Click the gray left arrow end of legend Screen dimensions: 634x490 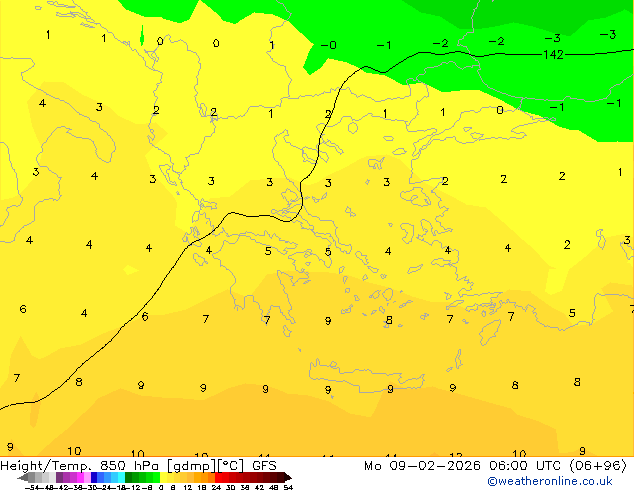pyautogui.click(x=23, y=477)
